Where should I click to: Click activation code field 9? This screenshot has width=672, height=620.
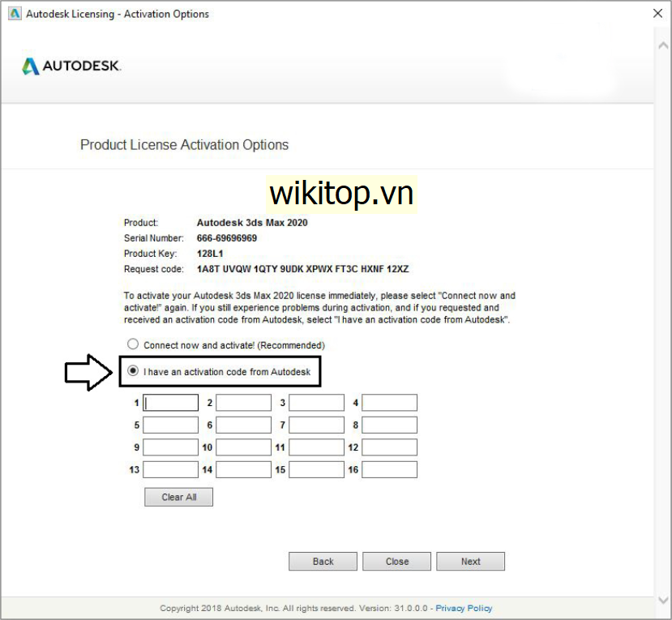(x=171, y=447)
